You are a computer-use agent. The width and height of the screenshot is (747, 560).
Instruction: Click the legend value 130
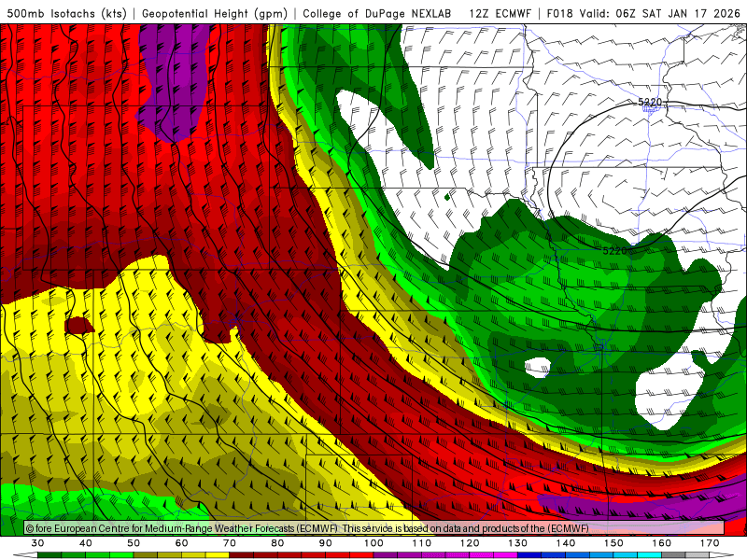[518, 543]
